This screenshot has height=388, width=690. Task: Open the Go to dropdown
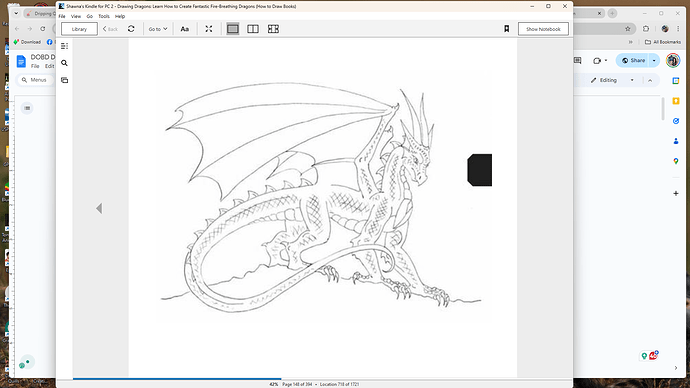[158, 29]
